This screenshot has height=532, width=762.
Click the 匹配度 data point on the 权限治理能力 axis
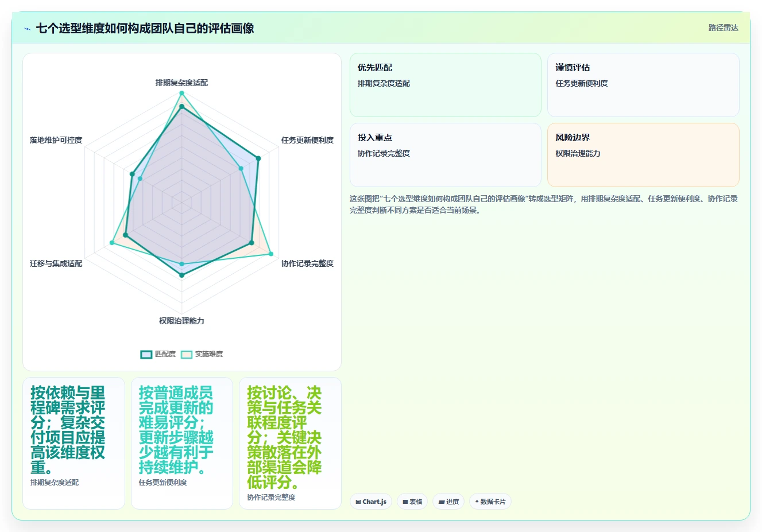click(x=181, y=275)
